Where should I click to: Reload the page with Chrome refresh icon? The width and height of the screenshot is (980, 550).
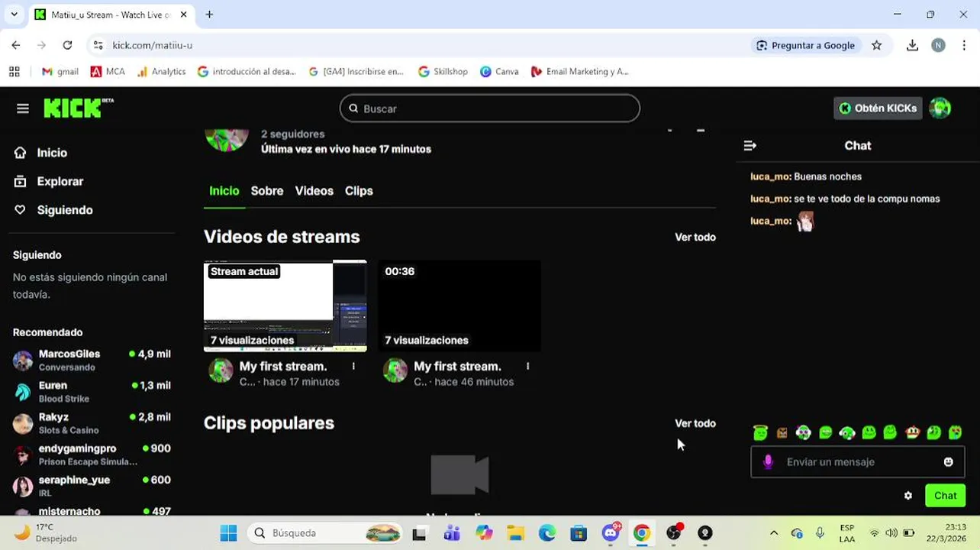67,45
